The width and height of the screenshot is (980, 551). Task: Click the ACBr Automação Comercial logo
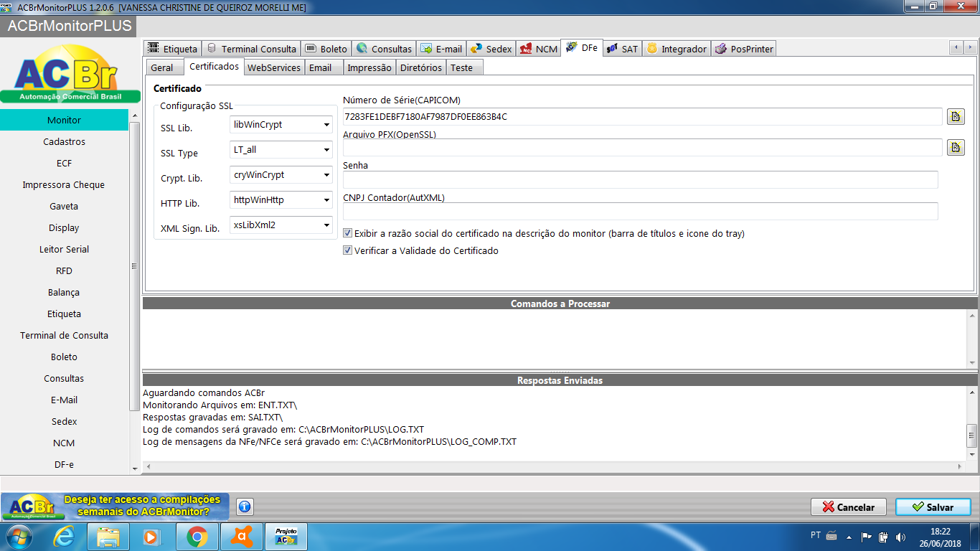[69, 75]
